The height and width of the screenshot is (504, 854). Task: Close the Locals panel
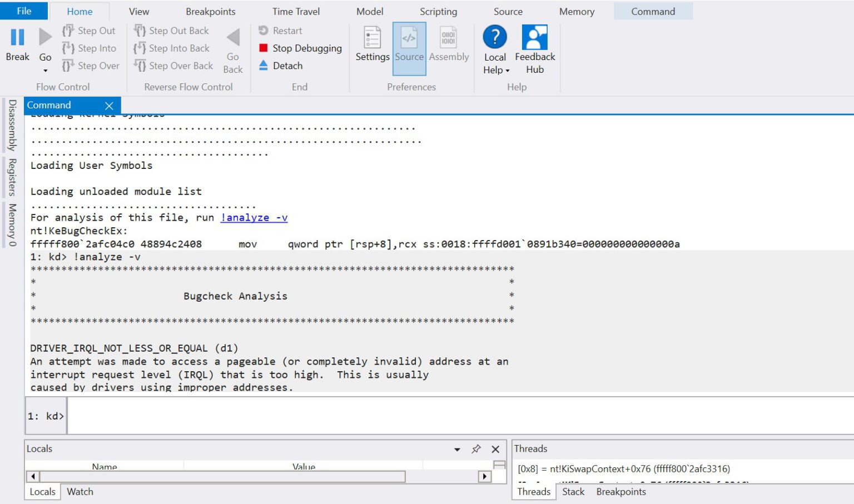495,449
